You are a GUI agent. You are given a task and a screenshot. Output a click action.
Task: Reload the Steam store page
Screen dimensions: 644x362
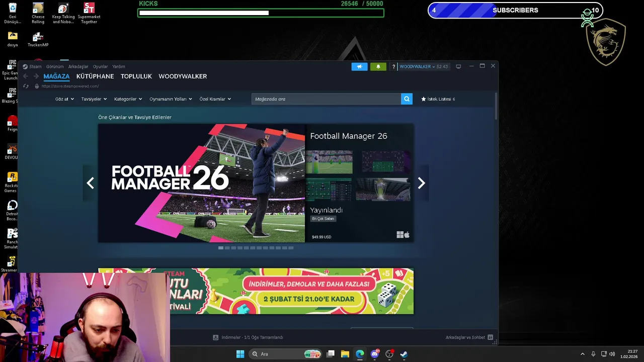[x=26, y=86]
